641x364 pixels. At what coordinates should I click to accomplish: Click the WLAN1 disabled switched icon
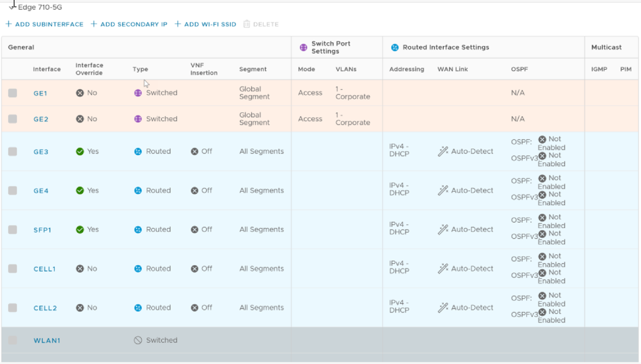pyautogui.click(x=138, y=340)
